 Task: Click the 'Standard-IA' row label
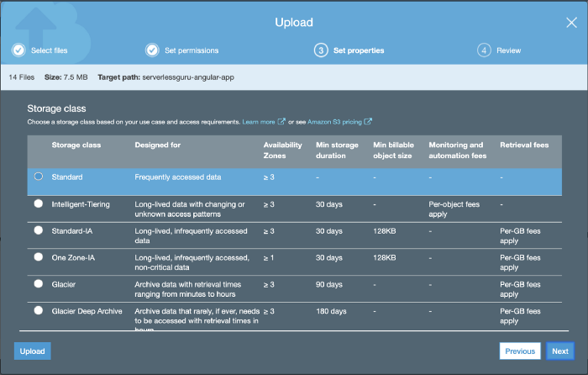[x=72, y=231]
